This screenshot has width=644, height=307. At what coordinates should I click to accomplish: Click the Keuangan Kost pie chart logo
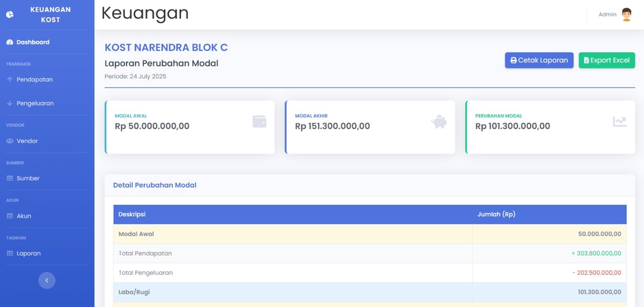click(10, 14)
